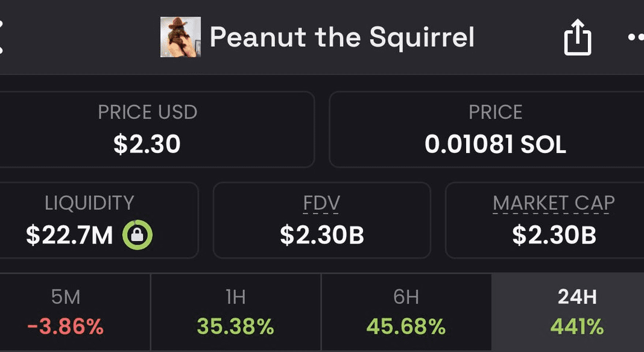
Task: Select the 24H timeframe tab
Action: click(x=576, y=312)
